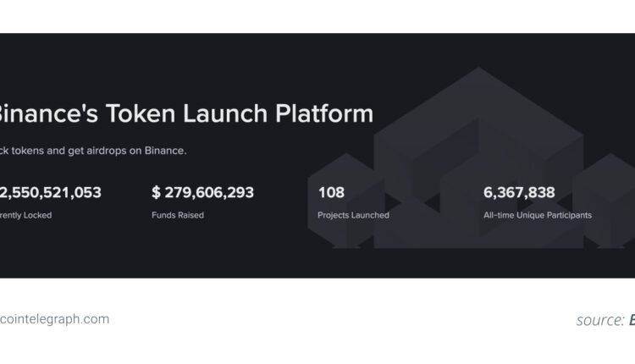The width and height of the screenshot is (635, 364).
Task: Select the 2,550,521,053 locked value
Action: point(52,192)
